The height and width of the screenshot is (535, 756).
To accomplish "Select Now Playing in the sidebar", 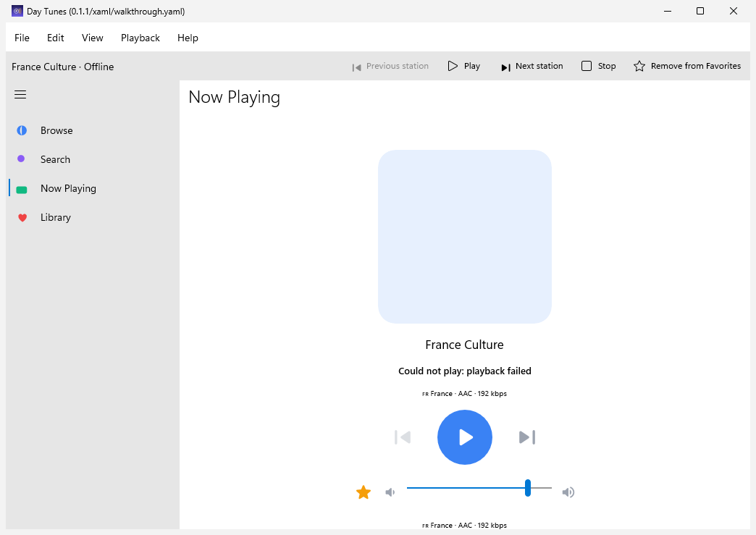I will pyautogui.click(x=93, y=188).
